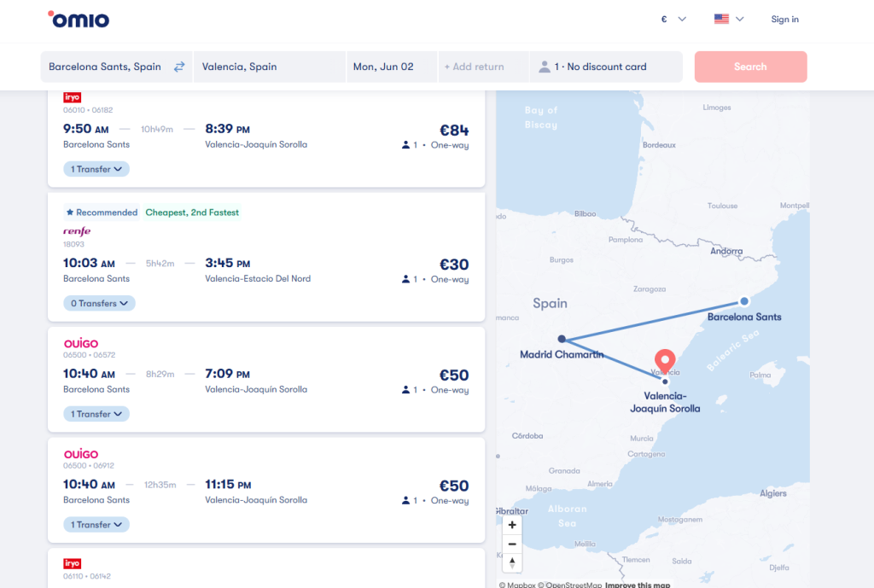Expand 1 Transfer on the 7:09 PM Ouigo trip
Screen dimensions: 874x588
tap(96, 414)
